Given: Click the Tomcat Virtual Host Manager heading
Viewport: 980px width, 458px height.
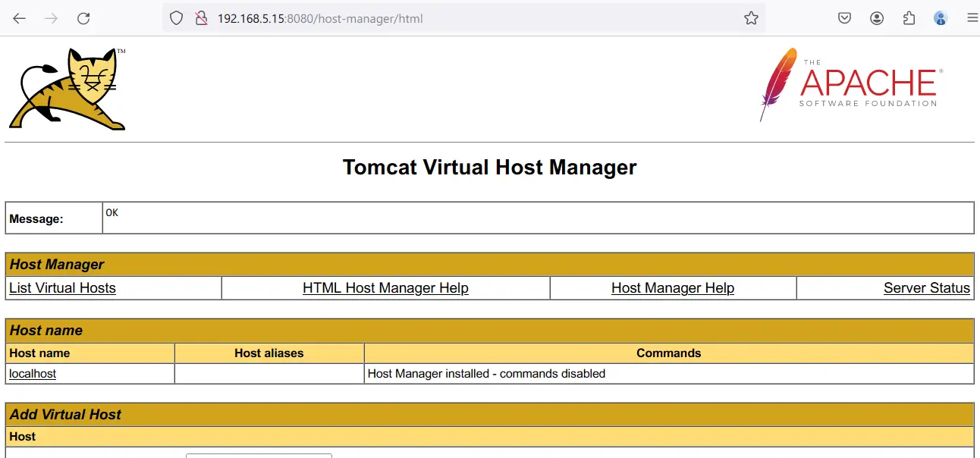Looking at the screenshot, I should 490,168.
